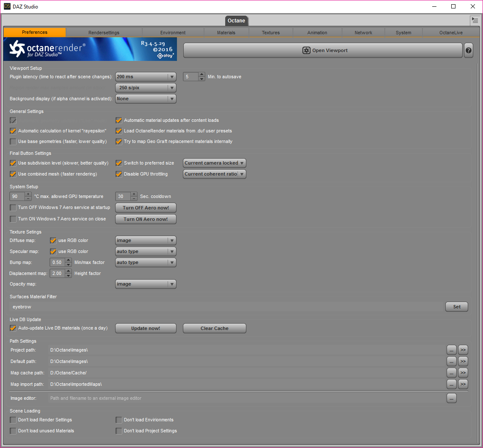Toggle Auto-update Live DB materials checkbox

[x=13, y=328]
